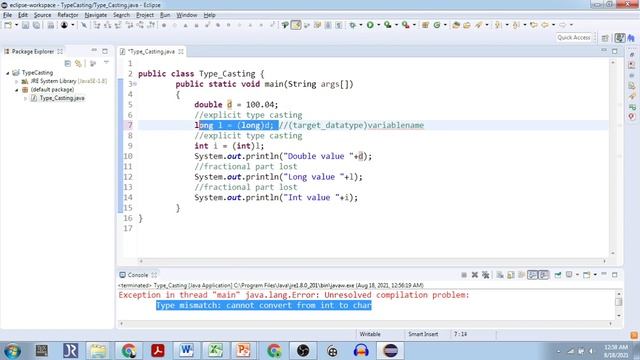Click Collapse All in Package Explorer
Screen dimensions: 640x360
[x=68, y=63]
